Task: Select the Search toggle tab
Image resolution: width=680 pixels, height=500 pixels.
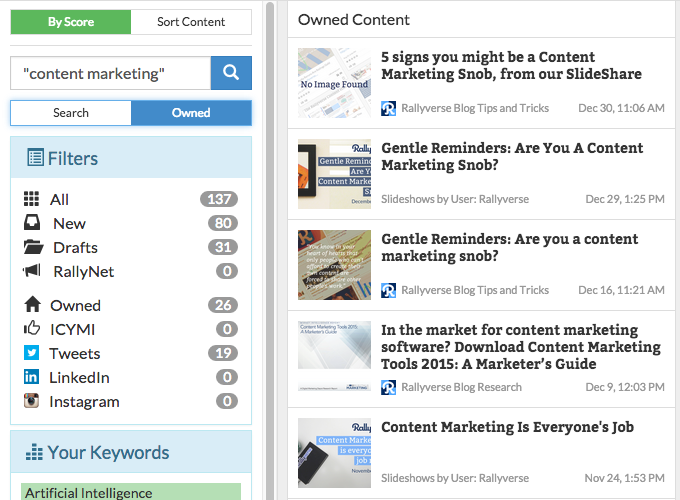Action: coord(71,113)
